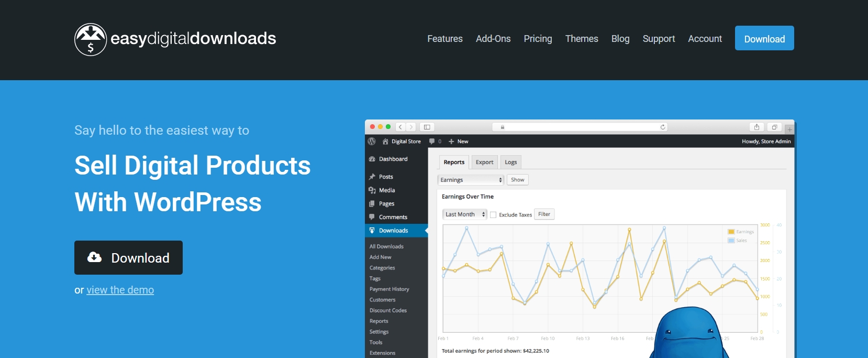The height and width of the screenshot is (358, 868).
Task: Open Settings submenu item
Action: click(379, 332)
